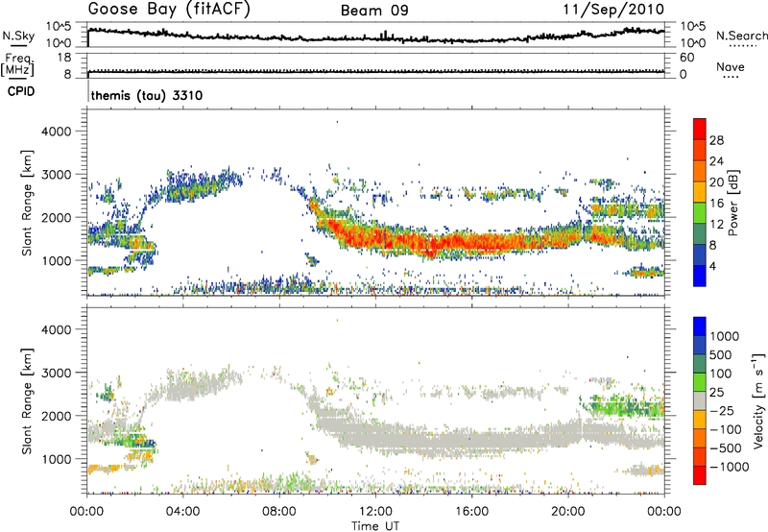The height and width of the screenshot is (532, 768).
Task: Click the "60" Nave axis tick
Action: (686, 58)
